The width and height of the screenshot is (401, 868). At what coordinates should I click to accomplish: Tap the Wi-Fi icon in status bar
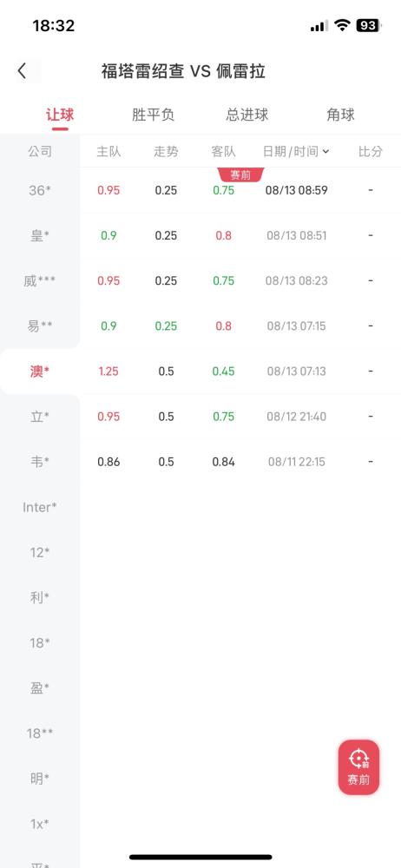343,25
